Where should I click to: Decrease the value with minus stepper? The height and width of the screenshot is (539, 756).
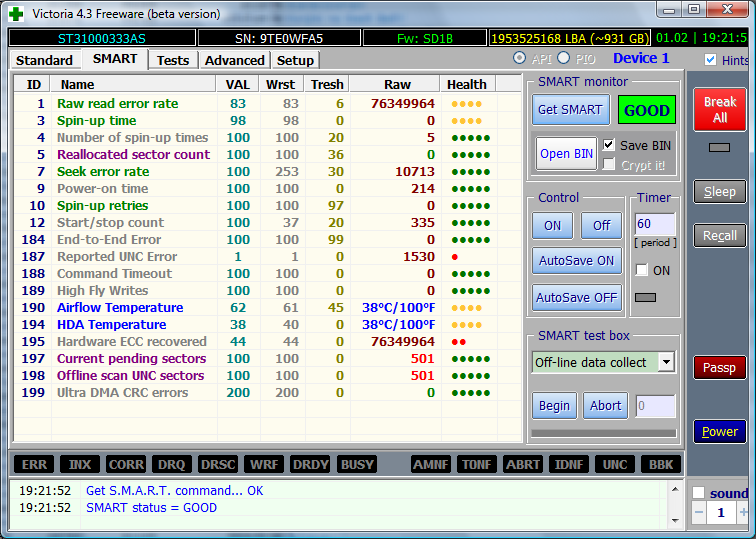699,512
